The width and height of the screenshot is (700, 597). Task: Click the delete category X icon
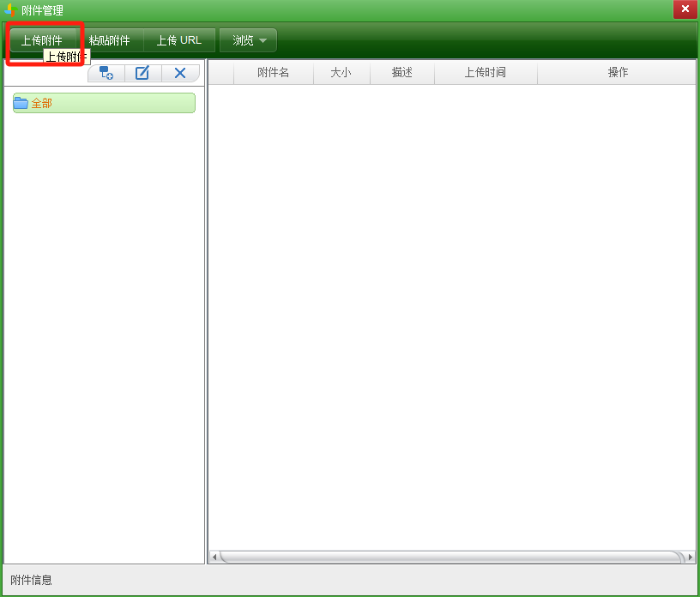(x=180, y=73)
